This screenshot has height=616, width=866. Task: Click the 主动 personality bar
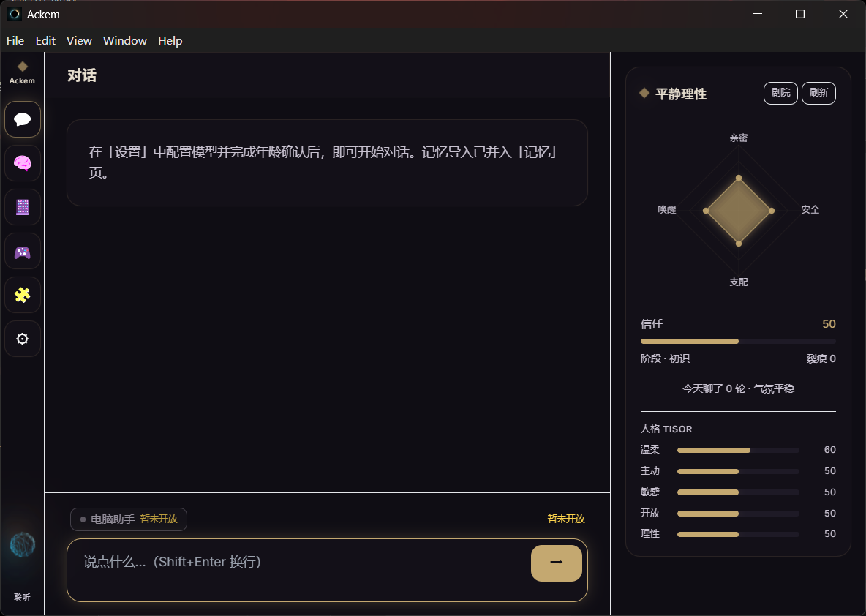[738, 471]
